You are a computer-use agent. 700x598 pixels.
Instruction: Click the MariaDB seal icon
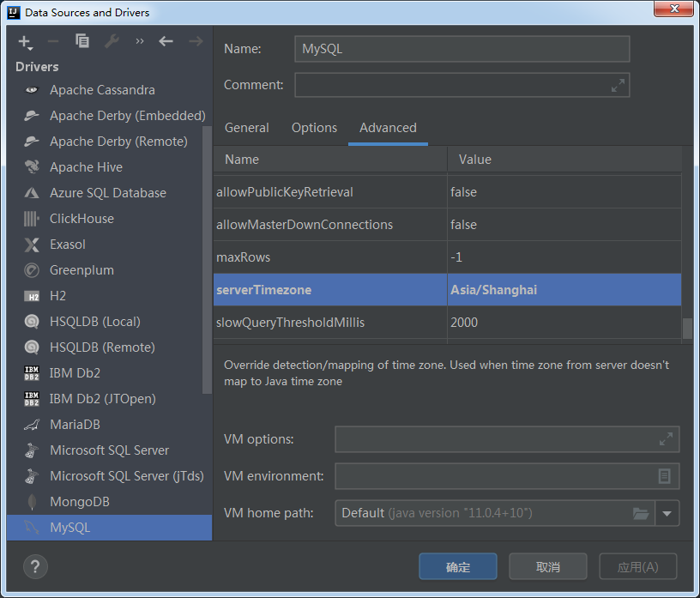tap(32, 425)
